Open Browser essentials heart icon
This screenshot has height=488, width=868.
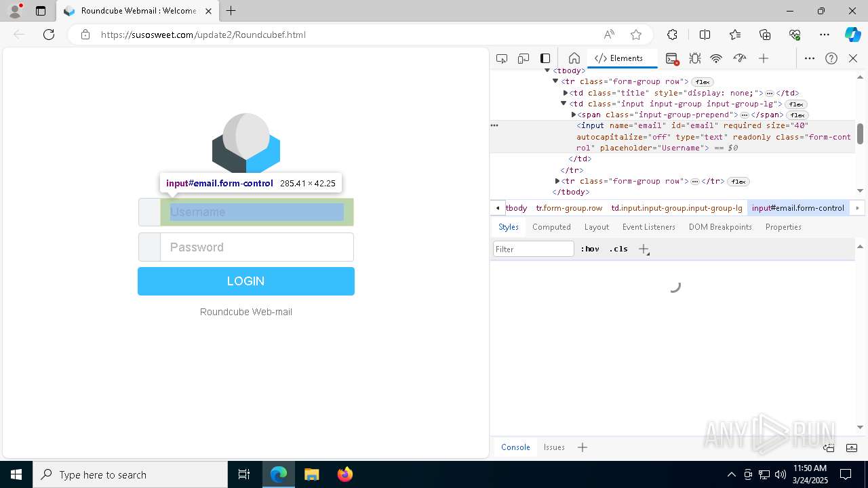coord(795,35)
